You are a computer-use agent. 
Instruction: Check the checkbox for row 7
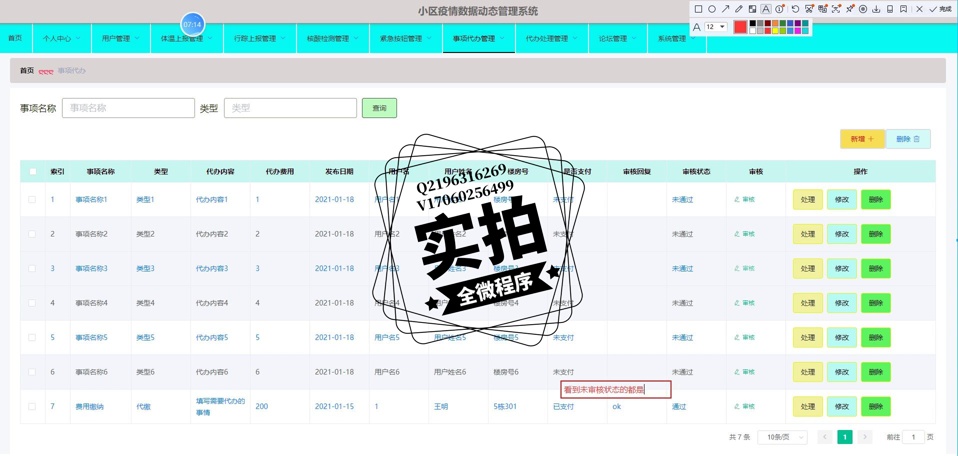coord(32,407)
